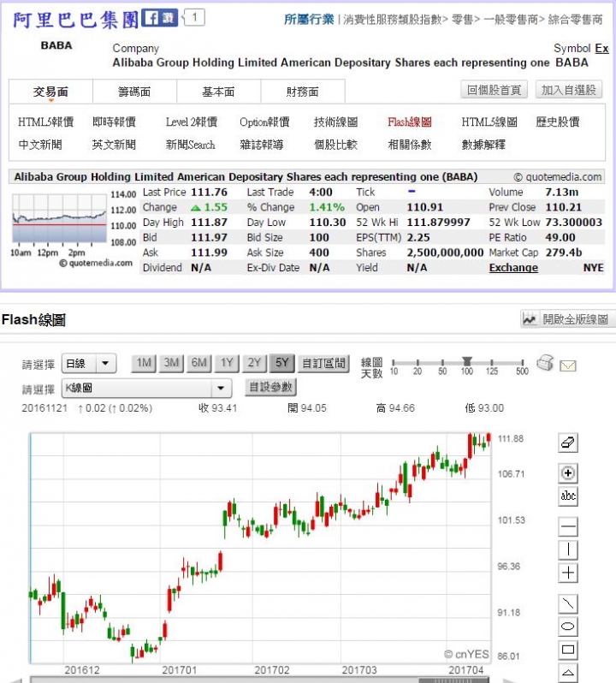Open the 英文新聞 link
616x683 pixels.
(x=114, y=145)
